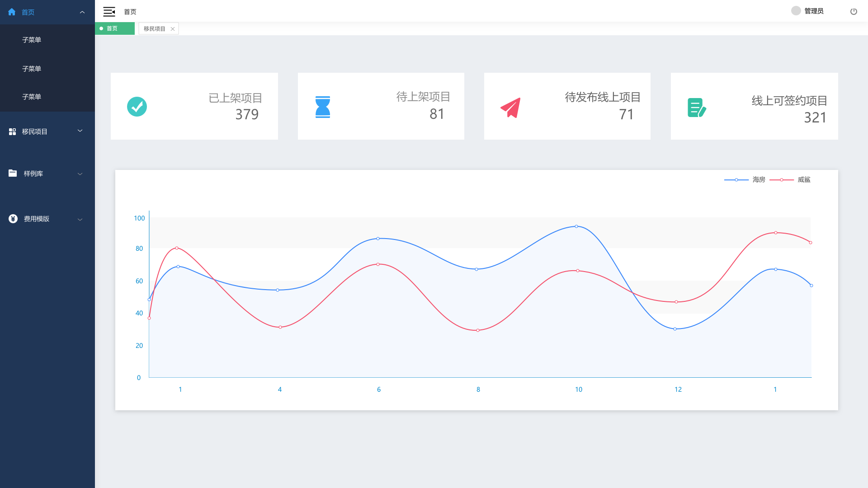Click the 费用模版 yen coin icon

[13, 219]
